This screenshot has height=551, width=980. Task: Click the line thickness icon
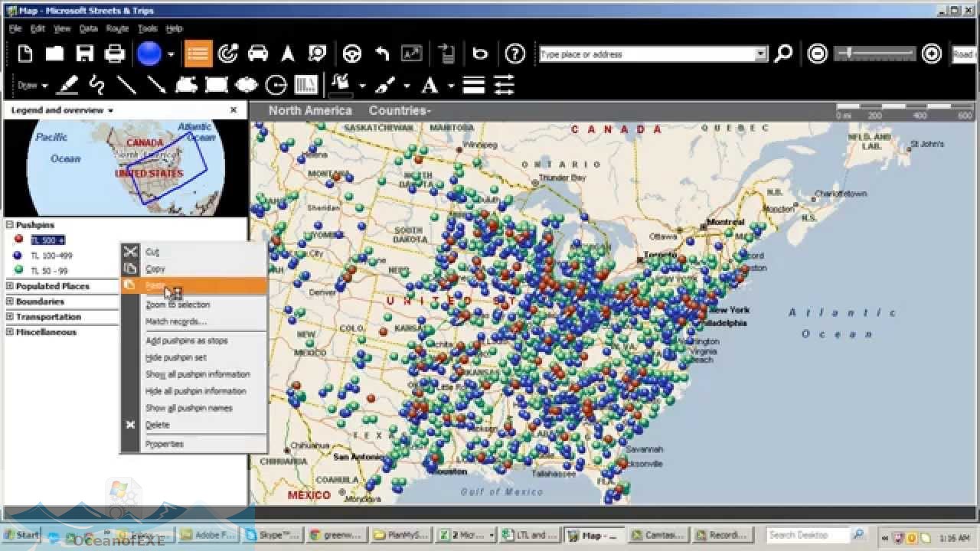pos(474,85)
